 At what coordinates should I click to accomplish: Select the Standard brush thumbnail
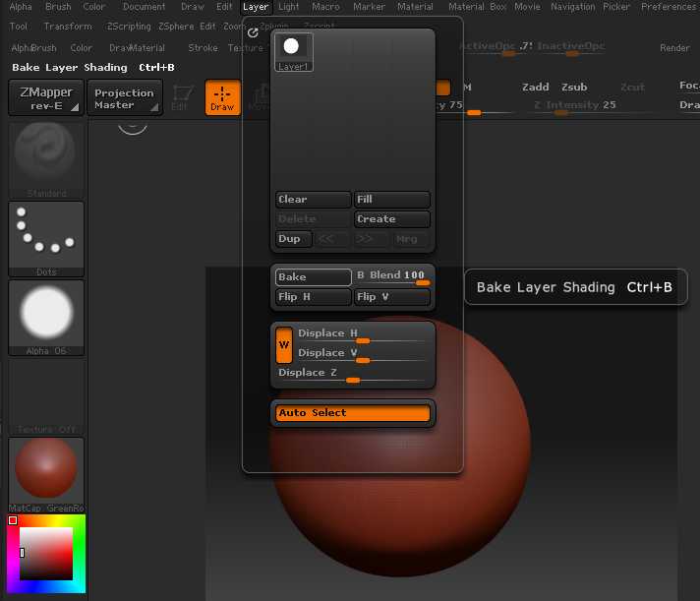pos(45,156)
